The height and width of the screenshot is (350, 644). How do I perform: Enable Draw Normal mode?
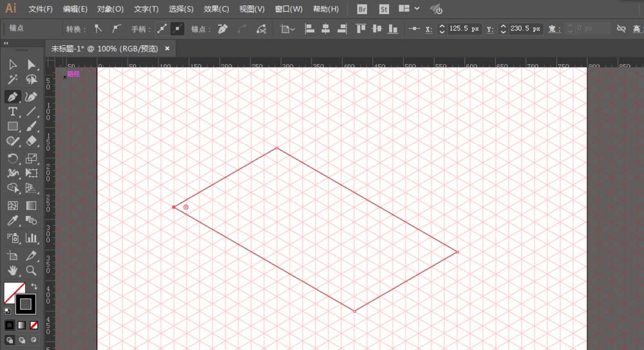pyautogui.click(x=10, y=340)
